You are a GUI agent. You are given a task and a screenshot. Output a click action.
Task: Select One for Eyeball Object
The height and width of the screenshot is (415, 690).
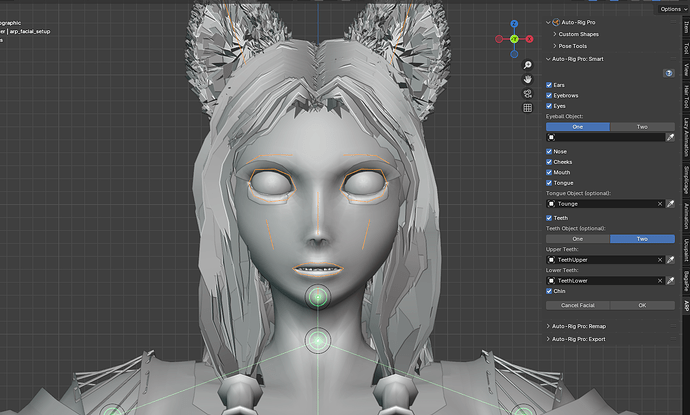(578, 127)
